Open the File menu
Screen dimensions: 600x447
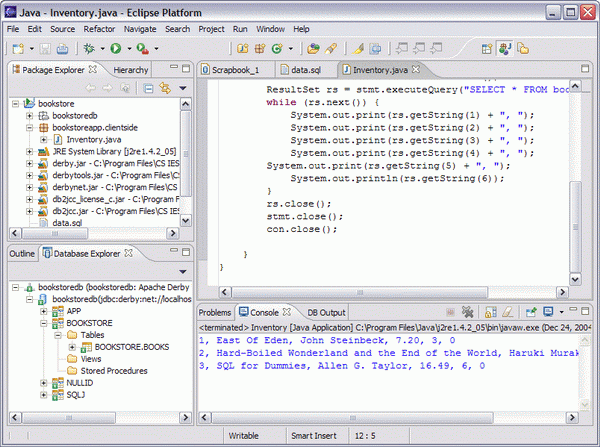13,29
